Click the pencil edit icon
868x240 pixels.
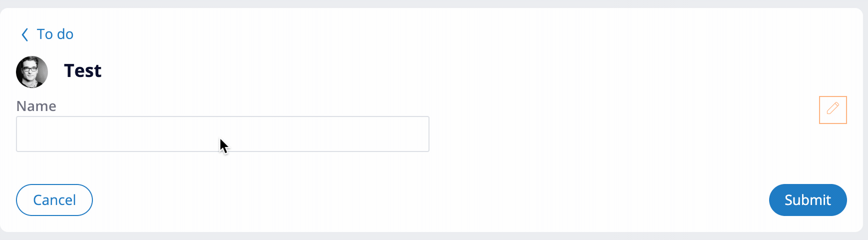point(833,109)
